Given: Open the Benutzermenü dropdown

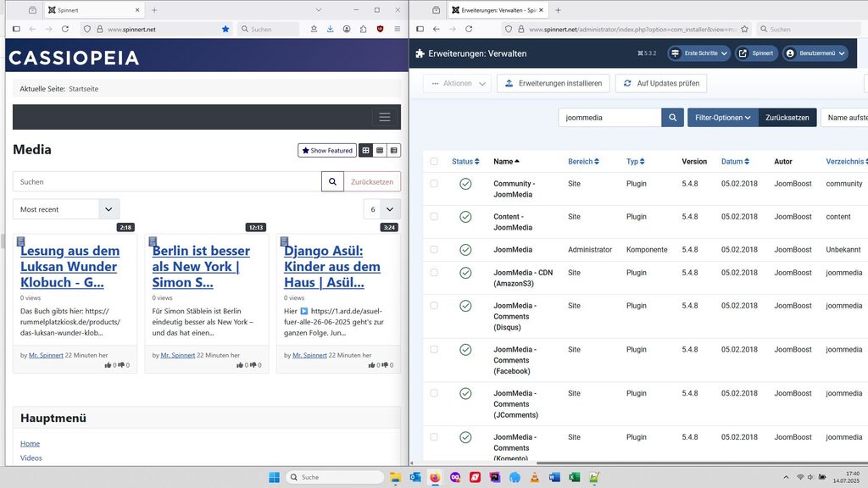Looking at the screenshot, I should coord(815,53).
